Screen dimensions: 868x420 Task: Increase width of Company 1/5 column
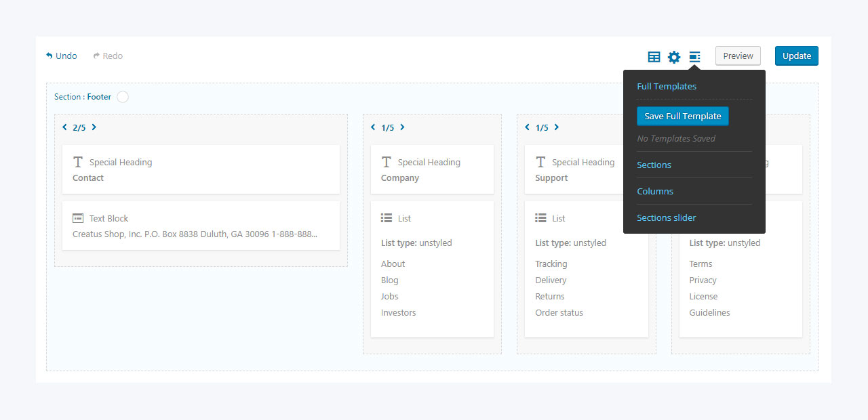402,127
